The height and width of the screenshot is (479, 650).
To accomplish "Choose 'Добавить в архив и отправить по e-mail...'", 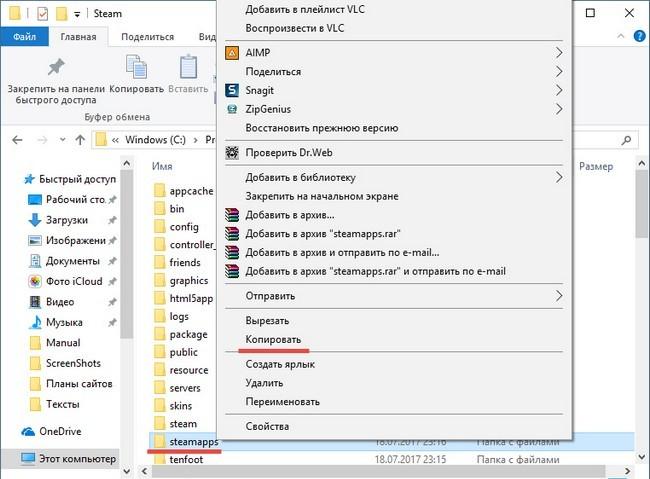I will coord(342,252).
